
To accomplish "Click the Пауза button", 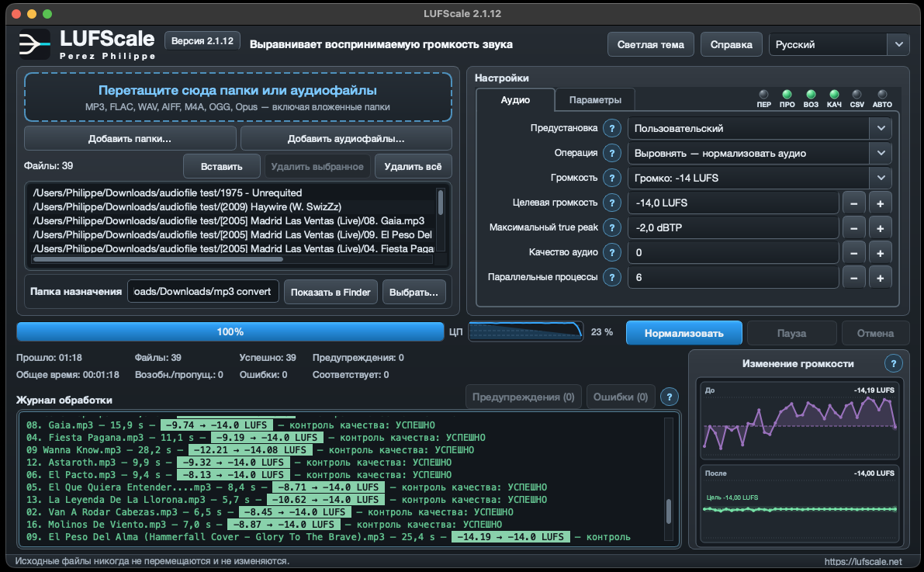I will (791, 333).
